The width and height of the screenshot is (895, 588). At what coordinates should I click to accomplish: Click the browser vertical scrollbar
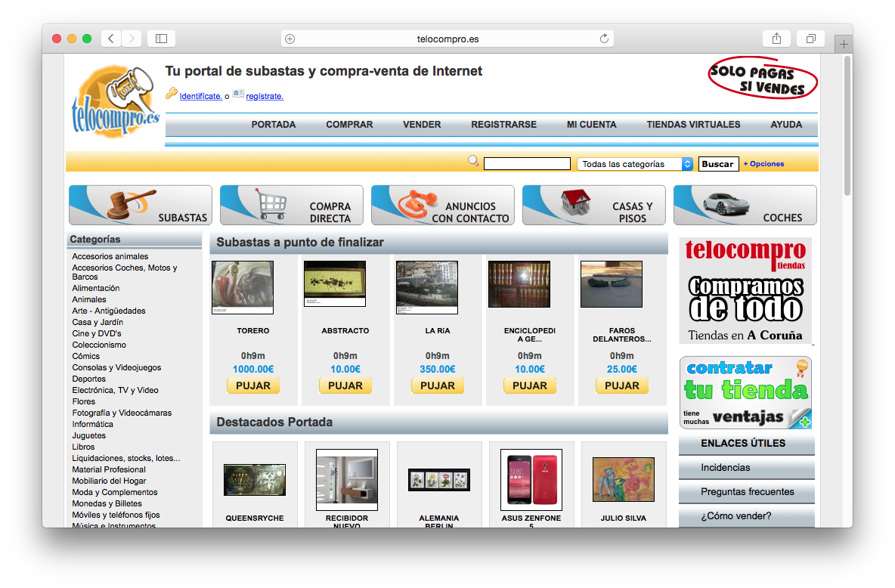click(x=847, y=125)
